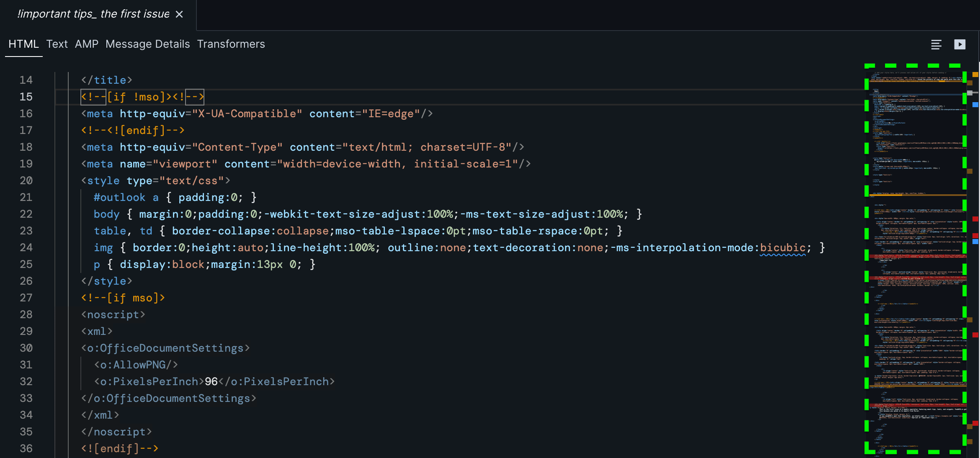The height and width of the screenshot is (458, 980).
Task: Click the HTML tab to view source
Action: pyautogui.click(x=24, y=44)
